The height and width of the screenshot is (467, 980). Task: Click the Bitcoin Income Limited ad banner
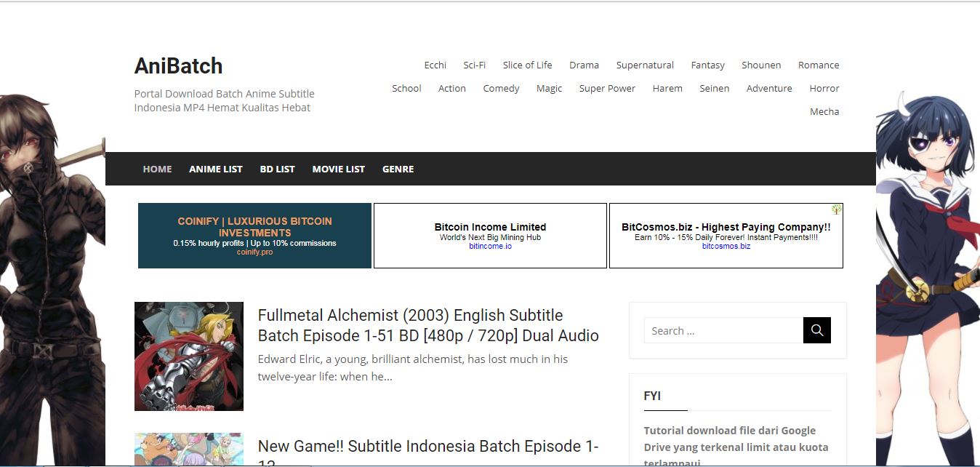point(490,236)
